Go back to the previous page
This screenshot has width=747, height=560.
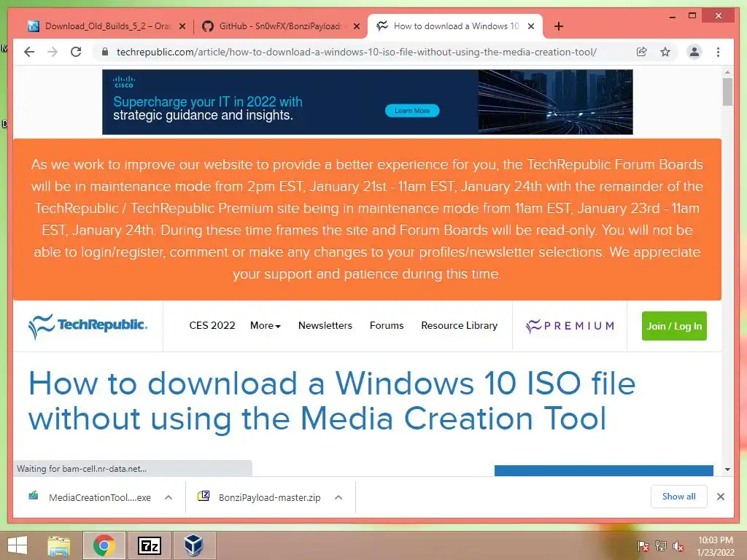tap(29, 52)
